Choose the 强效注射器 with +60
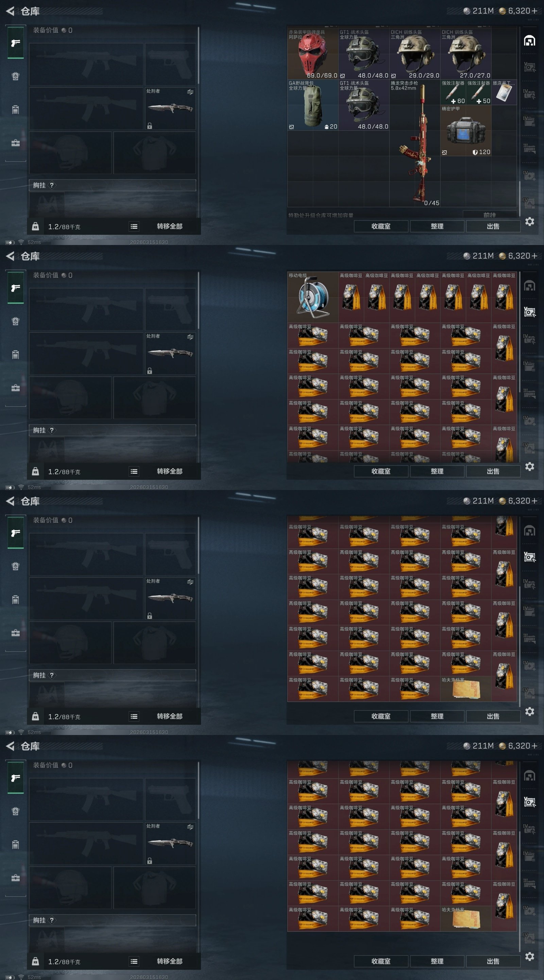This screenshot has width=544, height=980. point(453,93)
